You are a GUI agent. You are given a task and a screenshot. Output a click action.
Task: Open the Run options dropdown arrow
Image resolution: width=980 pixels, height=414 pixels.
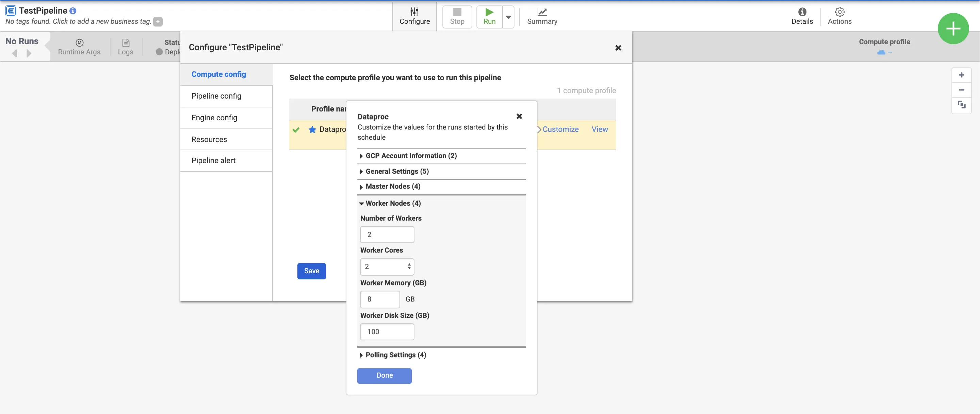tap(508, 17)
